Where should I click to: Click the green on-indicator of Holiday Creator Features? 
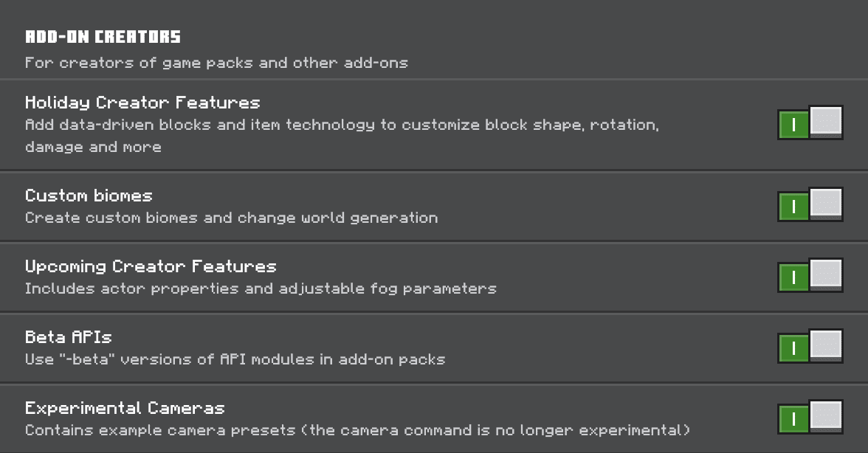(x=793, y=125)
